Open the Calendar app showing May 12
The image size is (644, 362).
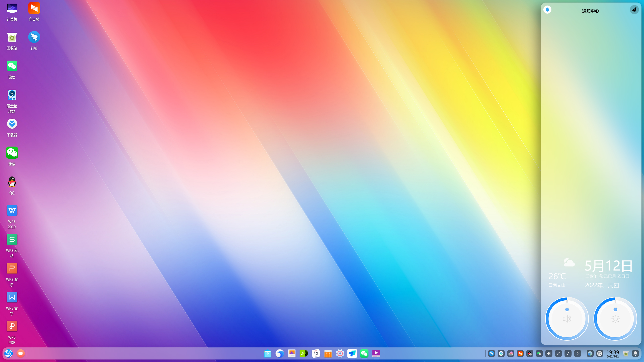click(x=316, y=353)
